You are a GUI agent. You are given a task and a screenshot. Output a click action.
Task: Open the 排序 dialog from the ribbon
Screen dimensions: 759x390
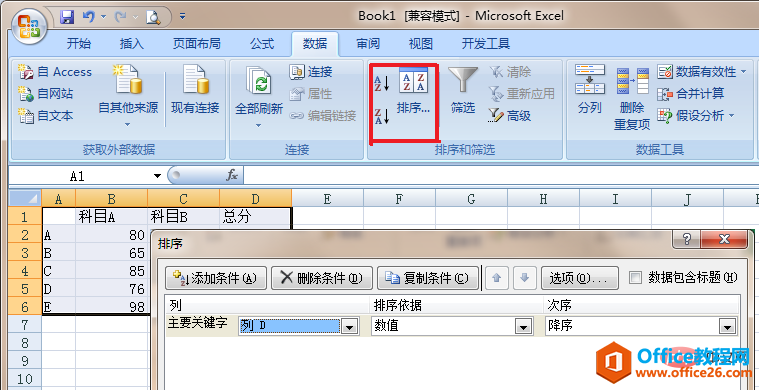tap(413, 90)
